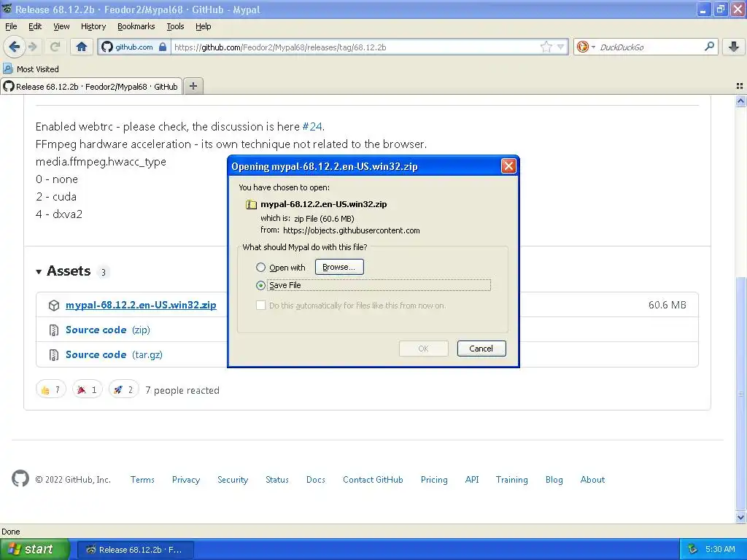747x560 pixels.
Task: Close the Opening mypal zip dialog
Action: click(x=508, y=166)
